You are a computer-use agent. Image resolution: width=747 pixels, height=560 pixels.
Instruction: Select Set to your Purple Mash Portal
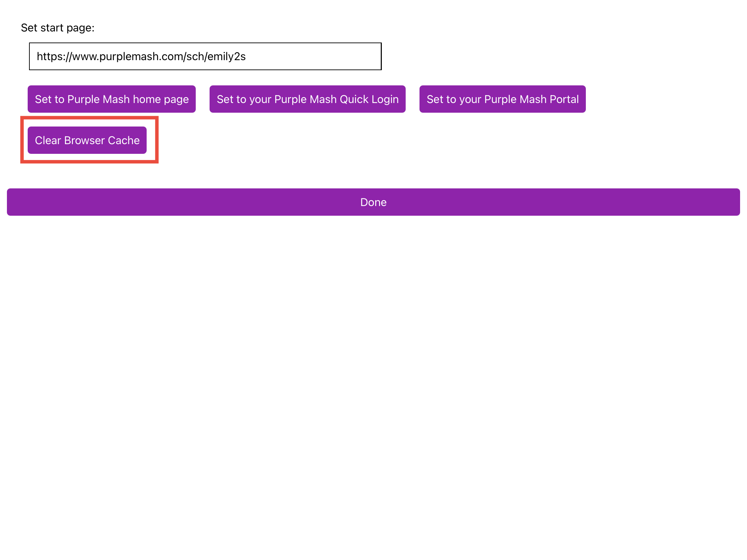tap(502, 99)
